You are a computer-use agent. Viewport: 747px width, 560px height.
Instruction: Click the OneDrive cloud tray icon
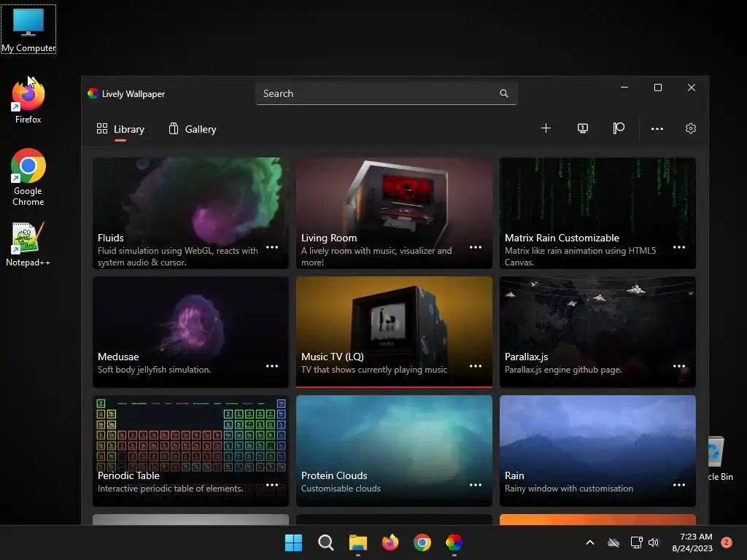pyautogui.click(x=614, y=542)
